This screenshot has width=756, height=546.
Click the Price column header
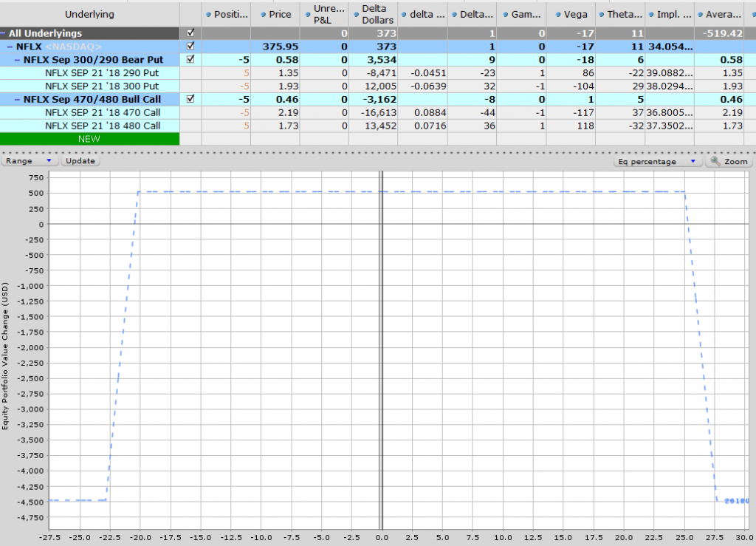[275, 14]
